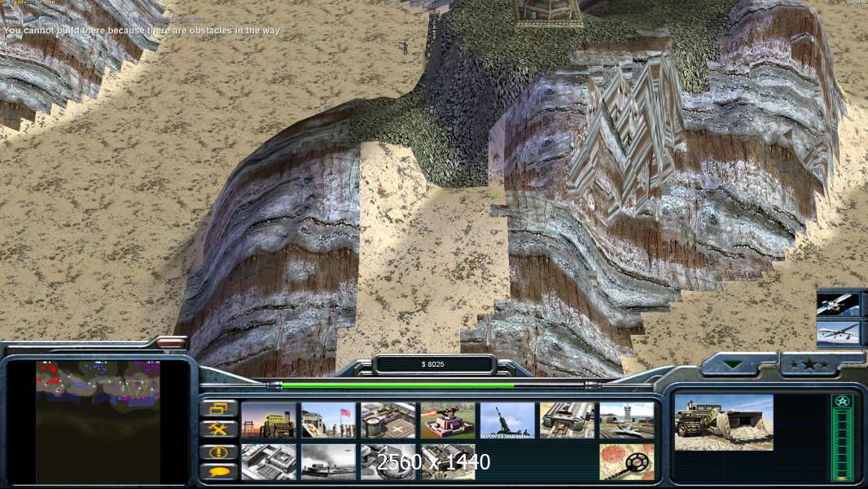Choose the Supply Center structure
The width and height of the screenshot is (868, 489).
pos(388,421)
